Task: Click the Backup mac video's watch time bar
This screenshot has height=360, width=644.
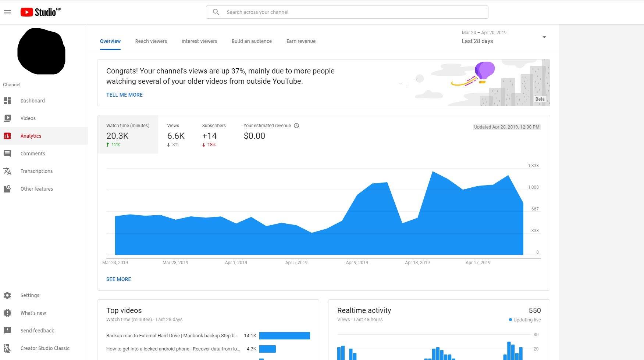Action: (284, 336)
